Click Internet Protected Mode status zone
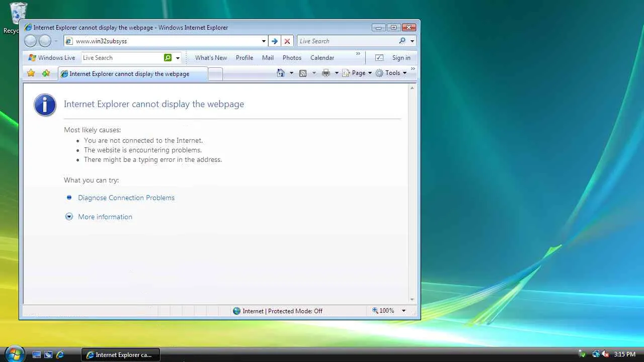This screenshot has width=644, height=362. click(278, 311)
